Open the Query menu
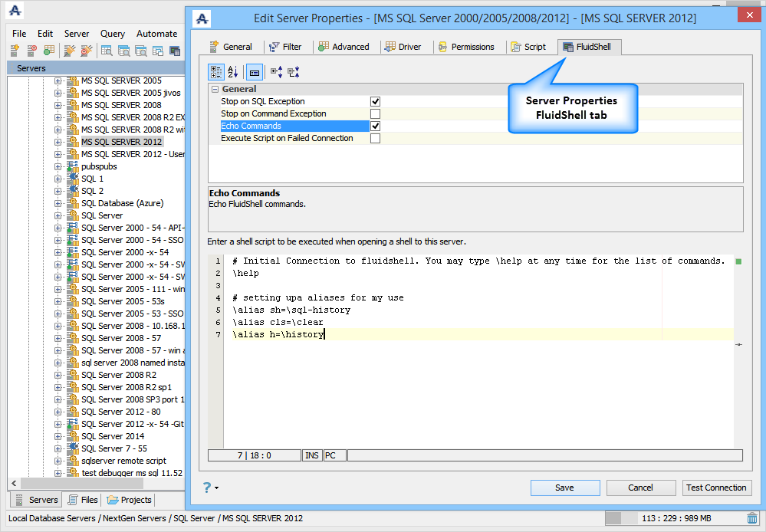Screen dimensions: 766x532 [113, 34]
